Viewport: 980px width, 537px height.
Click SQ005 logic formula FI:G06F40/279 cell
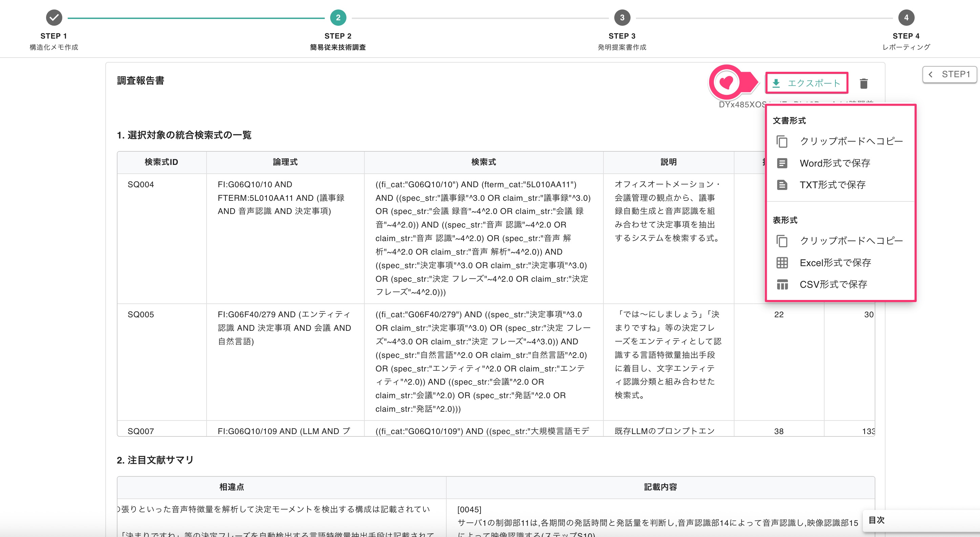pos(285,362)
